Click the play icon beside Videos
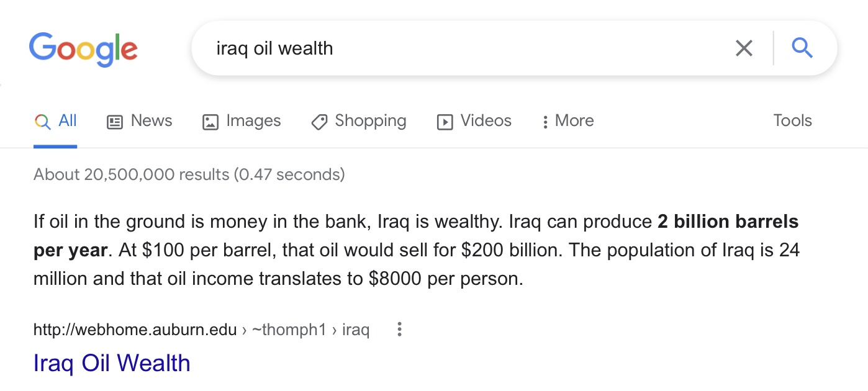The height and width of the screenshot is (391, 868). (445, 122)
